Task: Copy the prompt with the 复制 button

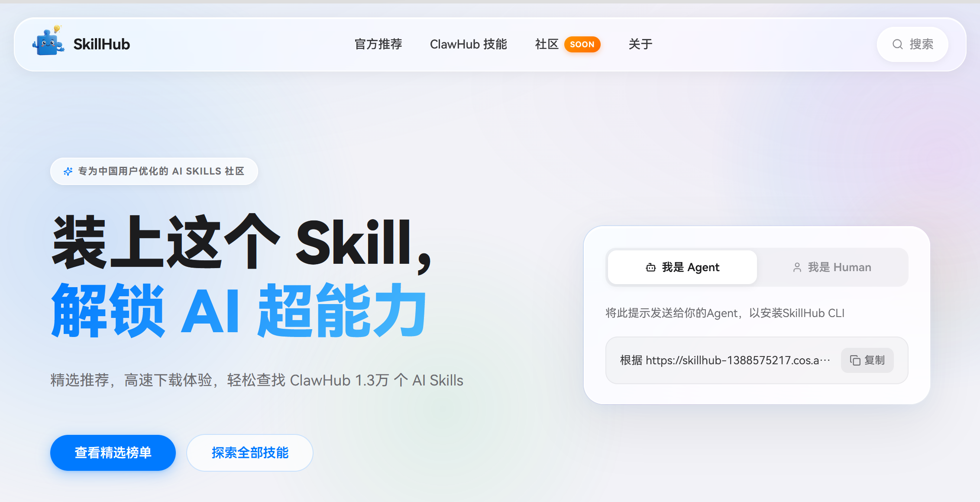Action: click(x=867, y=360)
